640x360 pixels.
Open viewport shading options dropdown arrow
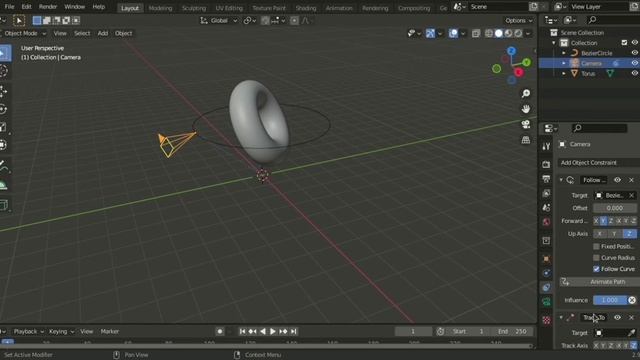point(529,33)
